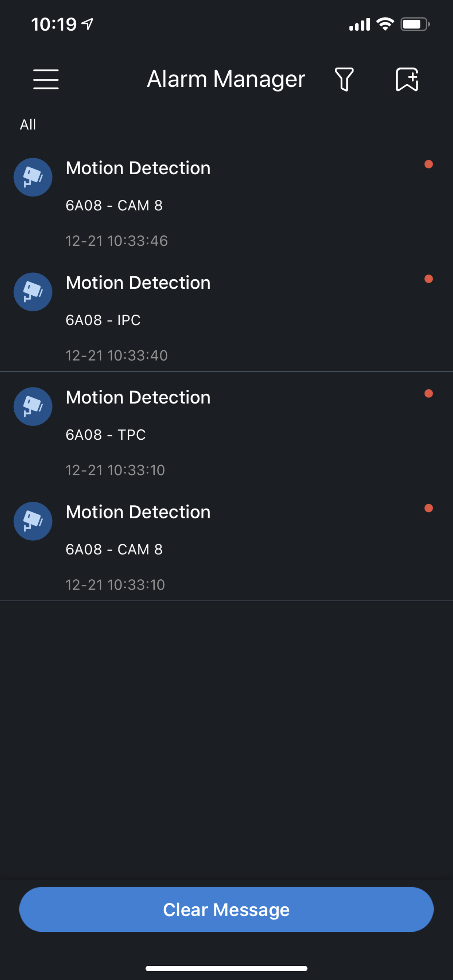453x980 pixels.
Task: Tap camera icon of the TPC alarm
Action: (x=33, y=406)
